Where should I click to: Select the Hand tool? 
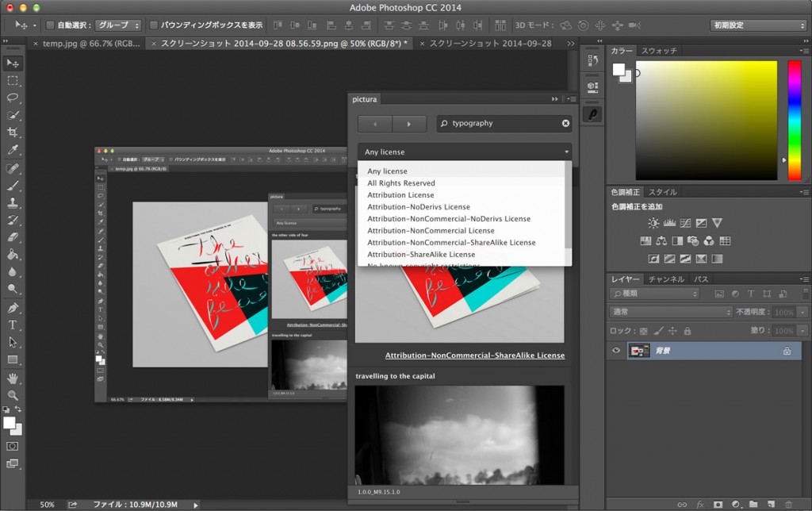click(13, 378)
